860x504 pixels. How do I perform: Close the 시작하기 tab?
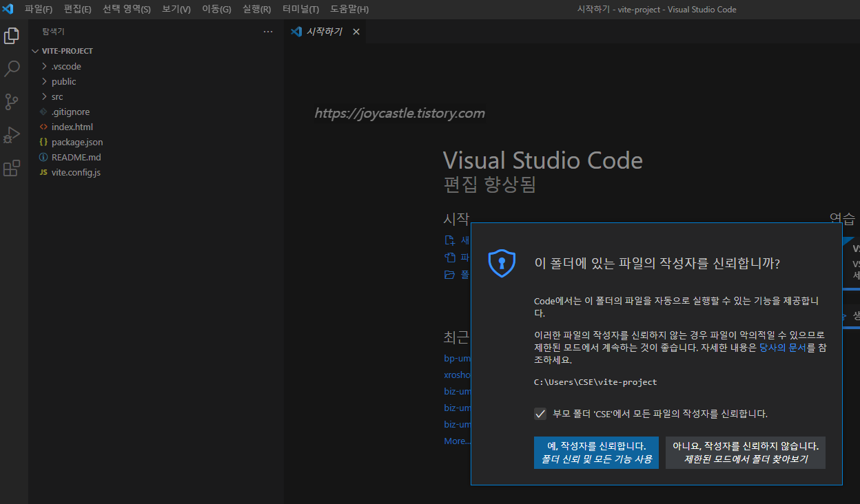tap(356, 32)
